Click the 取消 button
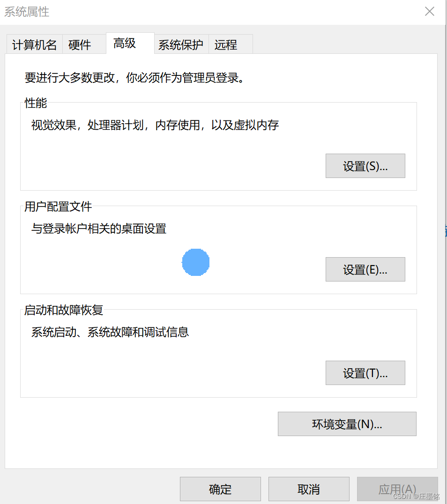This screenshot has width=447, height=504. click(309, 489)
